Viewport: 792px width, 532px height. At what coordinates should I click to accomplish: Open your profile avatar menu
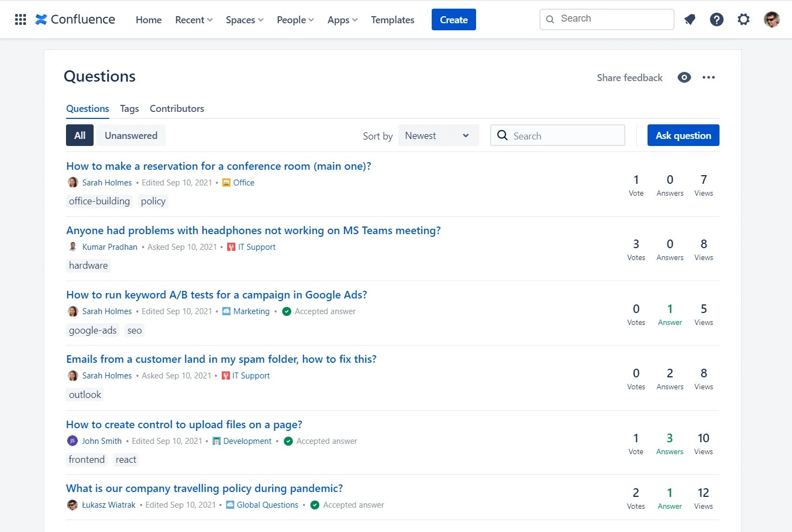click(771, 19)
